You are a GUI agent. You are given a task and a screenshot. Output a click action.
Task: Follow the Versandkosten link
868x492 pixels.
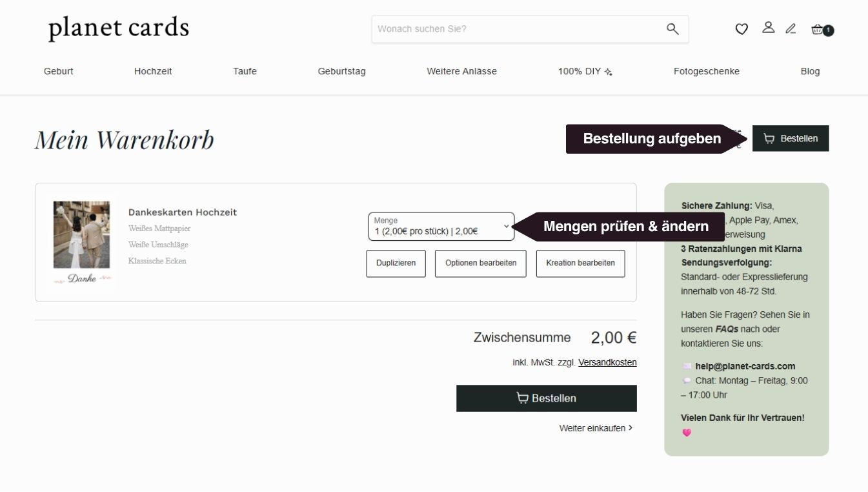click(607, 362)
